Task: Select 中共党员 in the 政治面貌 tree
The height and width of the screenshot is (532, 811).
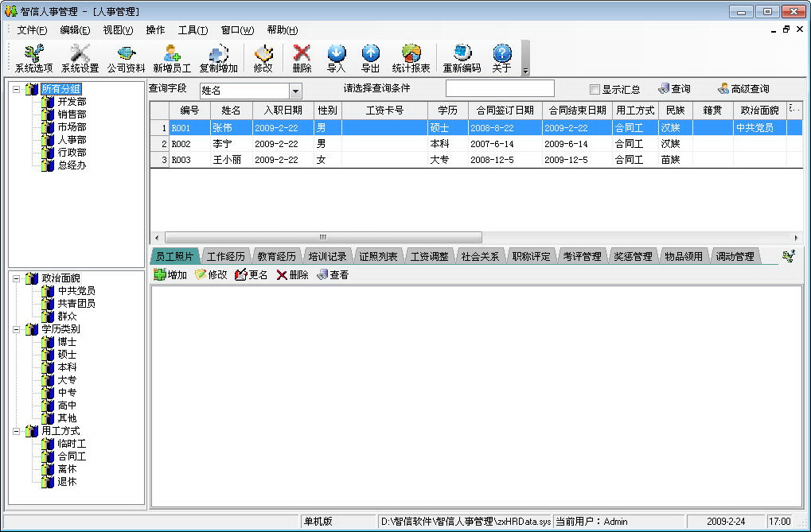Action: click(76, 291)
